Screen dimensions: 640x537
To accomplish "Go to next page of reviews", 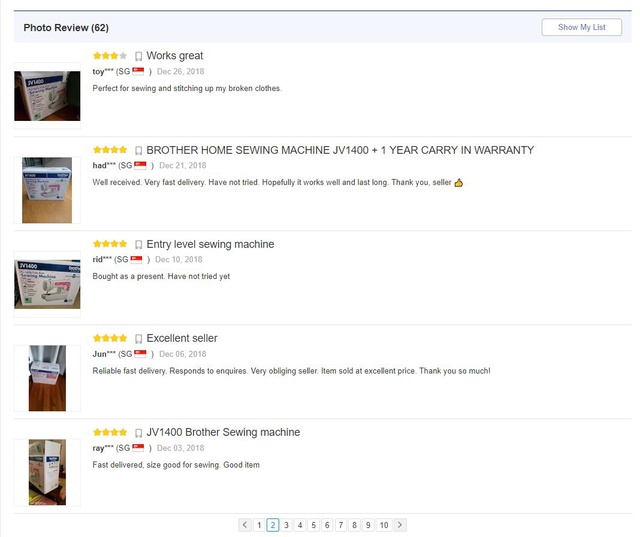I will (x=400, y=525).
